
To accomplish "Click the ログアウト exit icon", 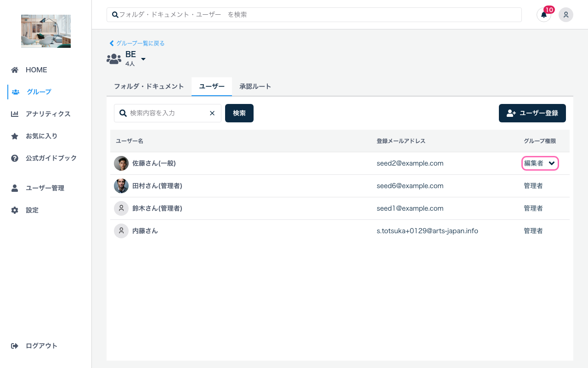I will tap(14, 345).
